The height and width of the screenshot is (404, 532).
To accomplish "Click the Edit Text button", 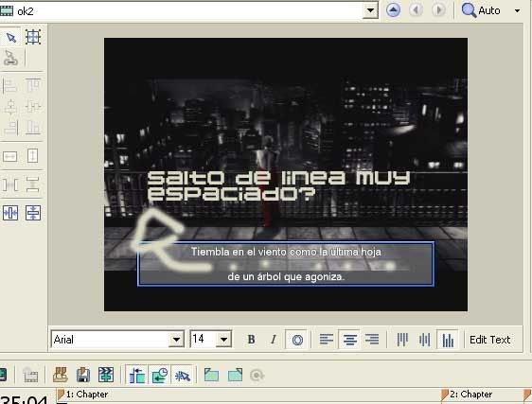I will [489, 340].
